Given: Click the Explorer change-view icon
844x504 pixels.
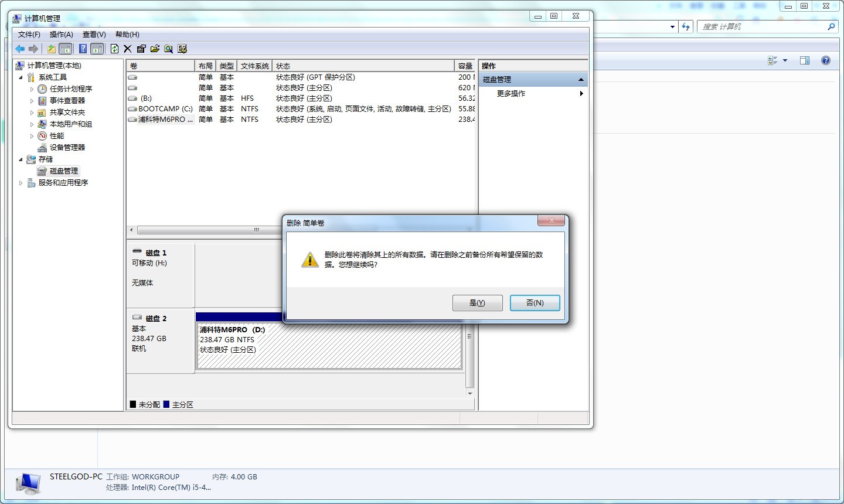Looking at the screenshot, I should [x=772, y=60].
